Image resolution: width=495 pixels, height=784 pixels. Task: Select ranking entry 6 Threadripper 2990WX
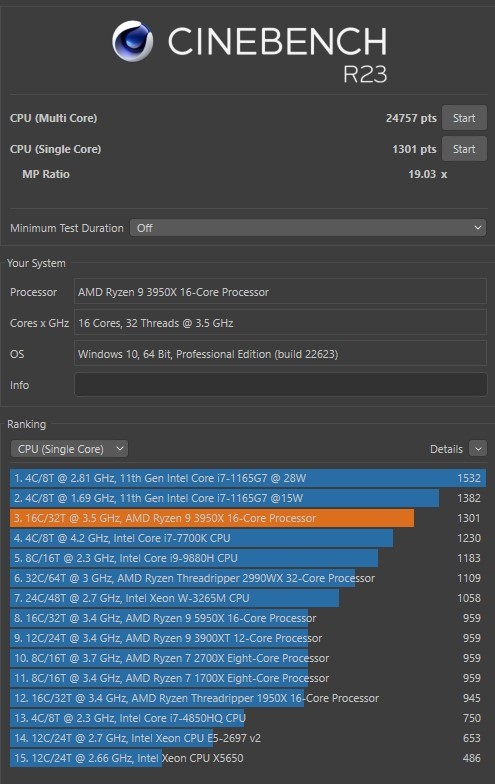point(248,578)
